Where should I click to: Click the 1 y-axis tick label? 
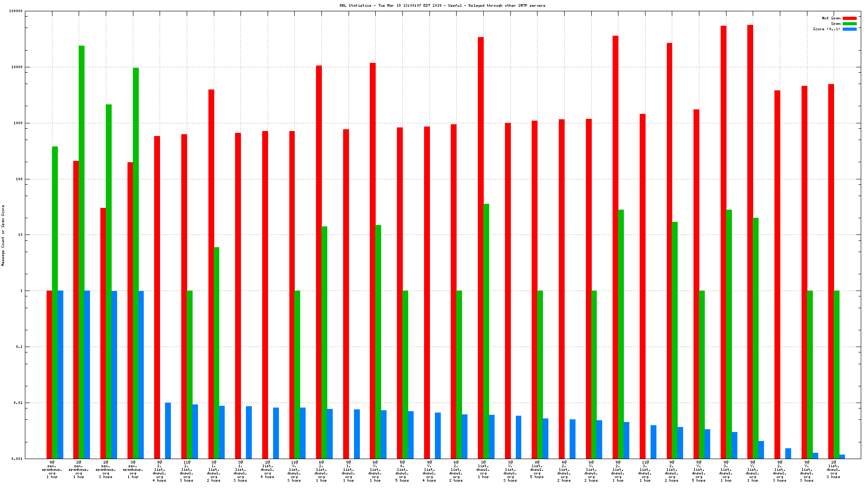[21, 291]
